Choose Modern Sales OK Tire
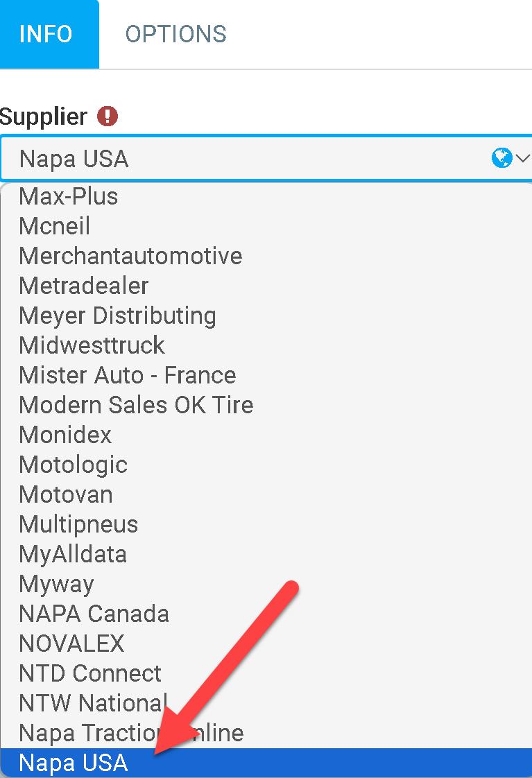This screenshot has width=532, height=778. (x=137, y=405)
